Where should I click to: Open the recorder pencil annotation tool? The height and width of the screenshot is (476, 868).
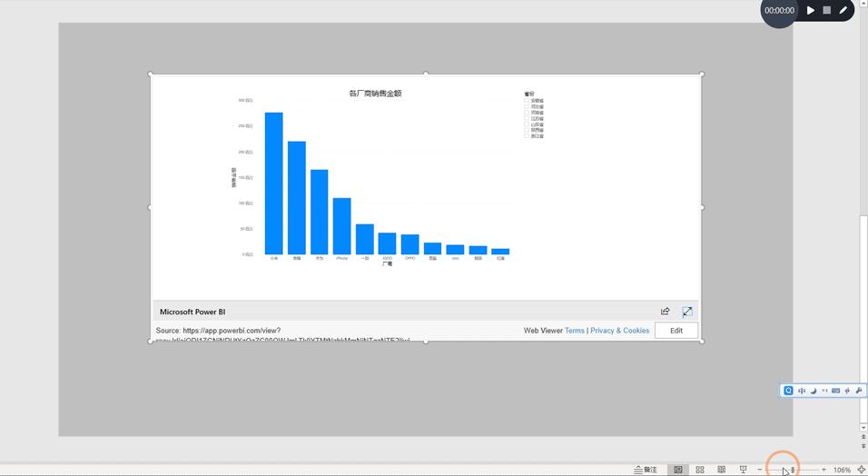[x=843, y=10]
